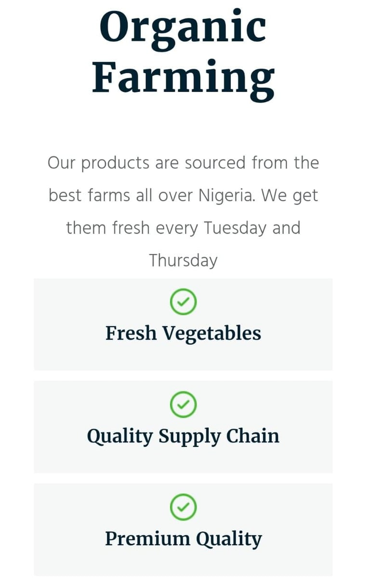Click the word Thursday in the paragraph
The height and width of the screenshot is (588, 370).
(183, 260)
